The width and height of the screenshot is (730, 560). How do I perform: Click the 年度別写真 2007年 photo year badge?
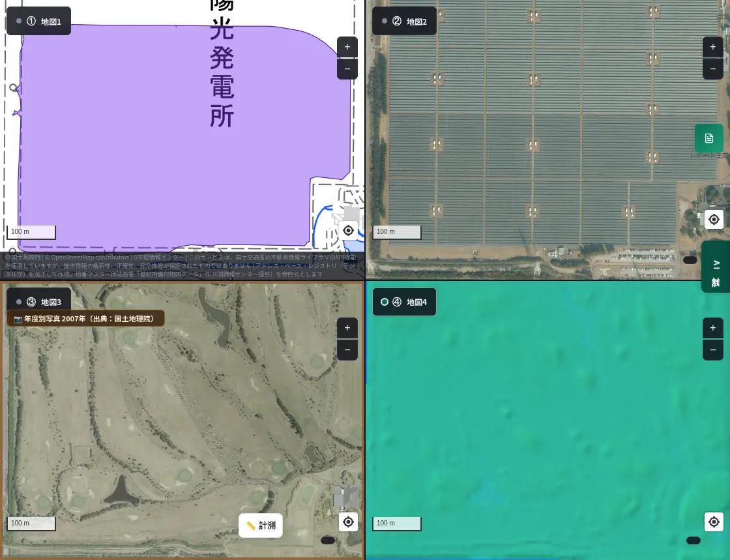pyautogui.click(x=85, y=318)
